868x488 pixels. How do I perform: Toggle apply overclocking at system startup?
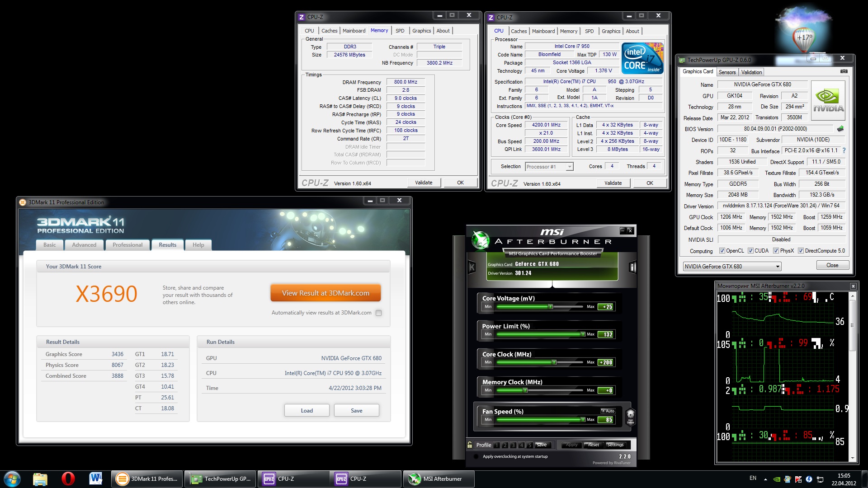476,456
